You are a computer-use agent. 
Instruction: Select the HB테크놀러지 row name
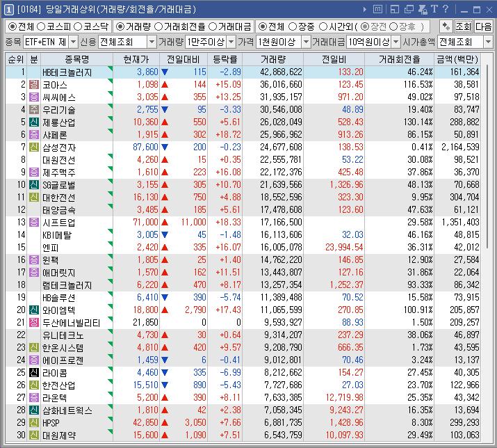(67, 72)
